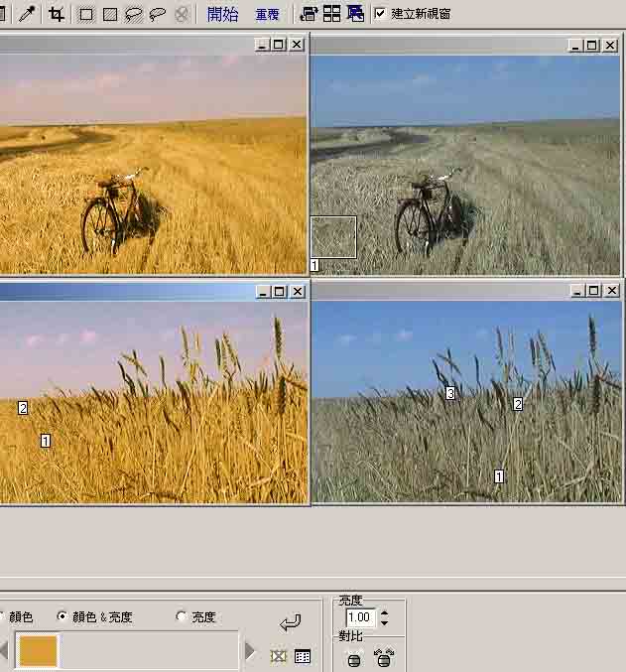
Task: Select the 顏色 & 亮度 radio option
Action: 63,616
